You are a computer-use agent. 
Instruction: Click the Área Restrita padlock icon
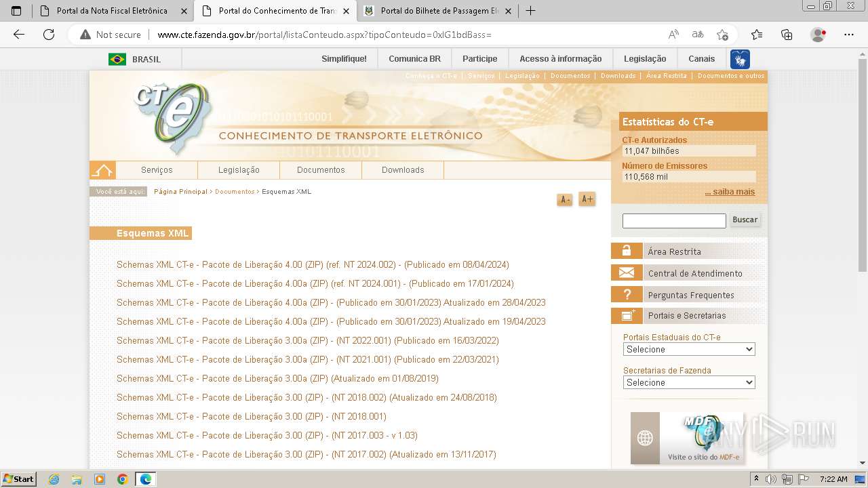pos(627,251)
